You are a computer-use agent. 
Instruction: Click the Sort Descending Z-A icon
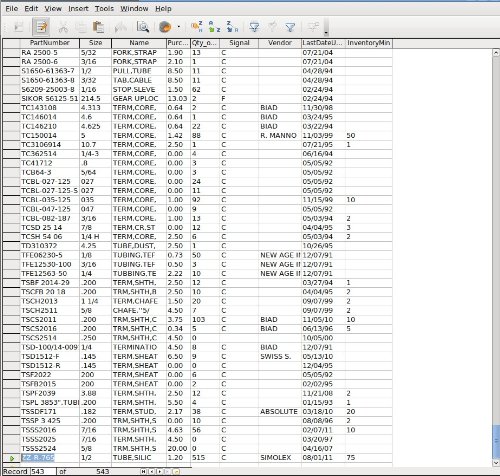pos(232,27)
